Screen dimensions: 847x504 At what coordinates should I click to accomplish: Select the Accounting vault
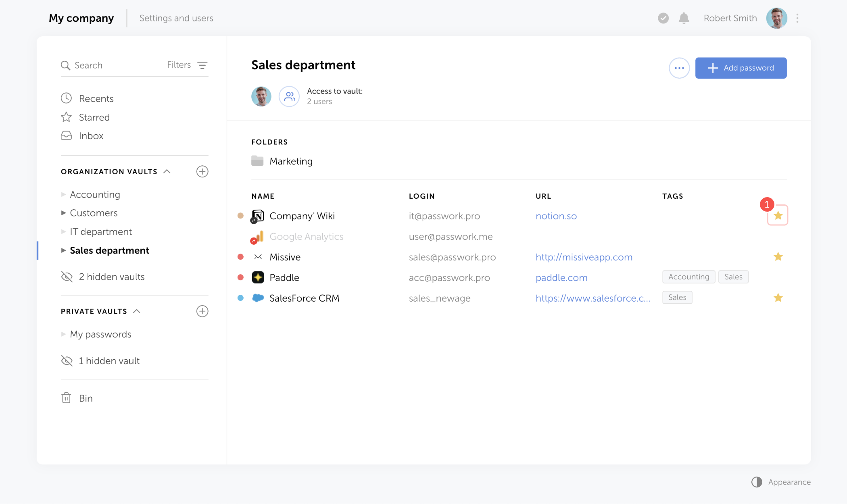(x=95, y=194)
